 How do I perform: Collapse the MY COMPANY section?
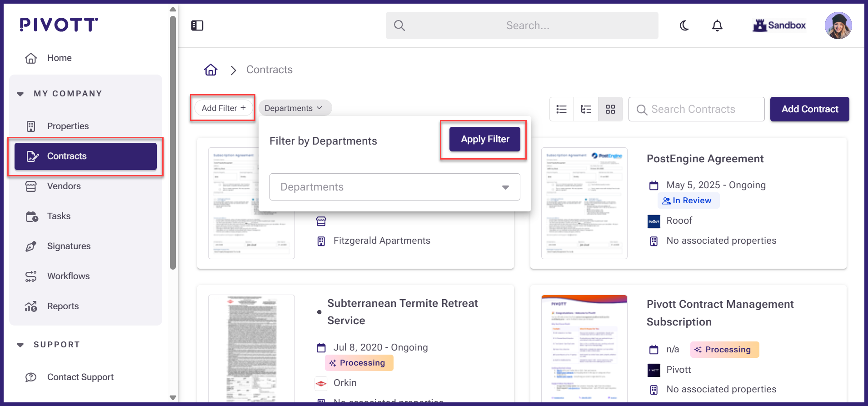pyautogui.click(x=20, y=94)
